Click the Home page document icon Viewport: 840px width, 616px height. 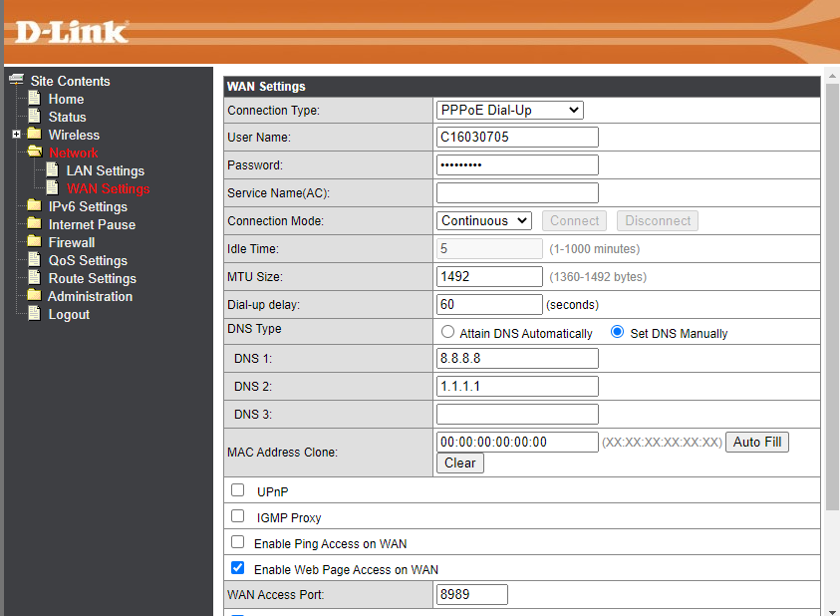click(34, 99)
